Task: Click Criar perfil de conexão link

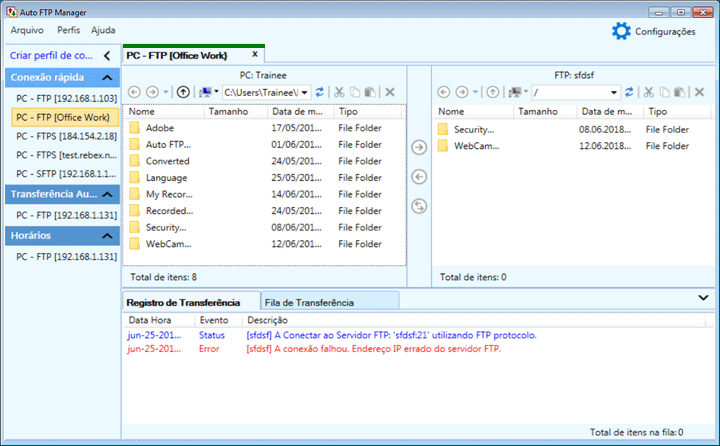Action: click(x=50, y=56)
